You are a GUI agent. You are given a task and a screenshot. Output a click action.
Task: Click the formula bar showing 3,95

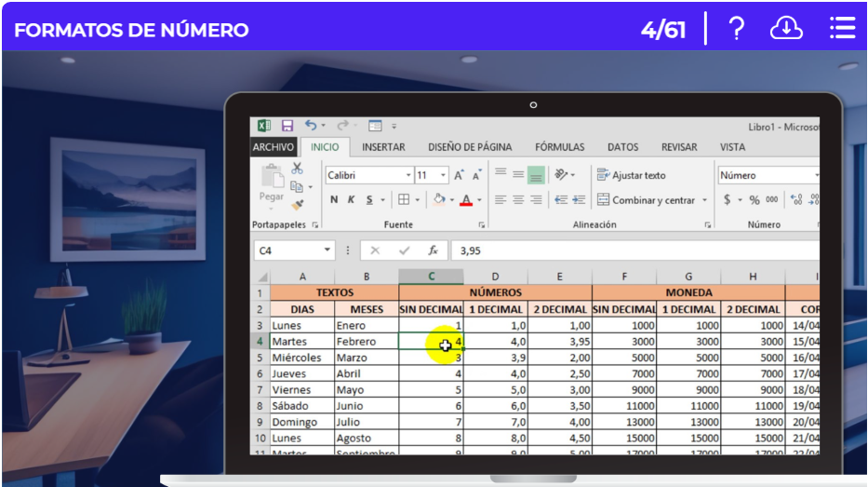click(633, 250)
